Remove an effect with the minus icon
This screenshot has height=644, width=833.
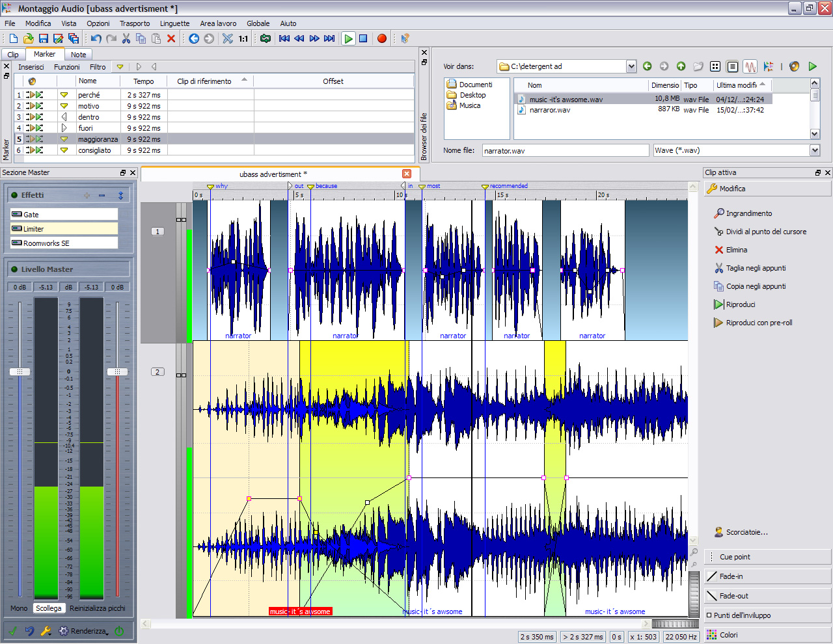pos(102,196)
